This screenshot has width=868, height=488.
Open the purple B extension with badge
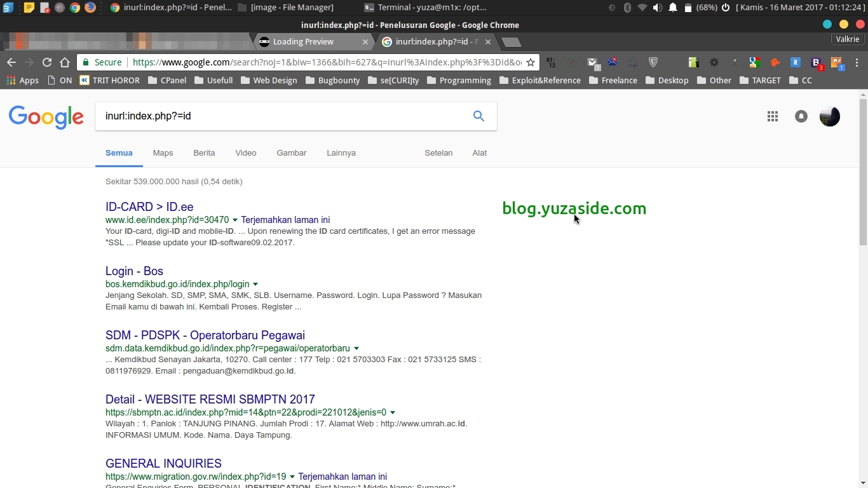click(817, 63)
